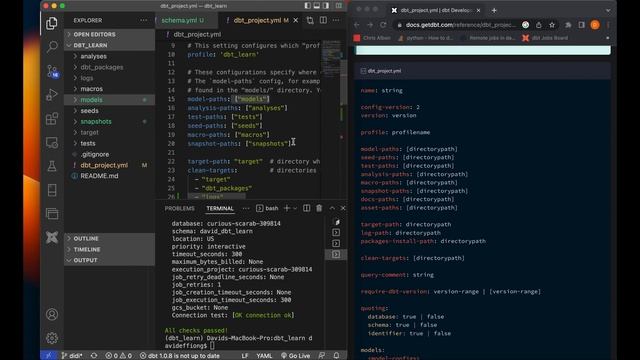Viewport: 640px width, 360px height.
Task: Add a new terminal with plus
Action: pyautogui.click(x=287, y=208)
